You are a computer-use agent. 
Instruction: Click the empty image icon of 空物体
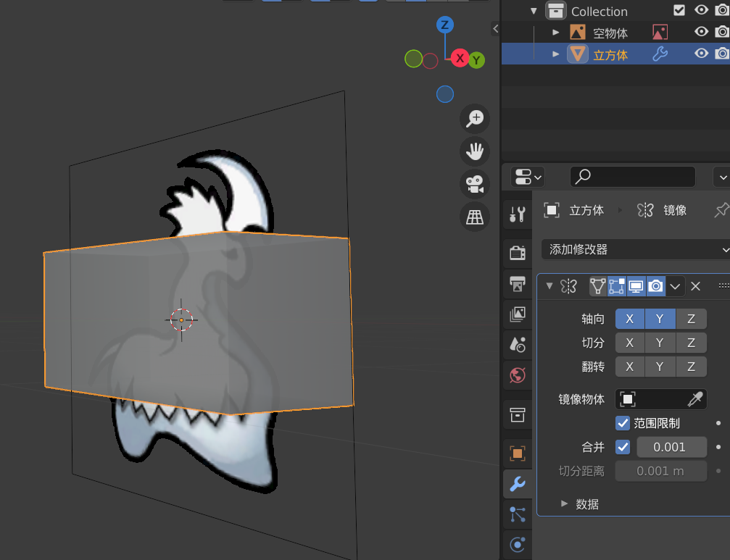pyautogui.click(x=577, y=32)
